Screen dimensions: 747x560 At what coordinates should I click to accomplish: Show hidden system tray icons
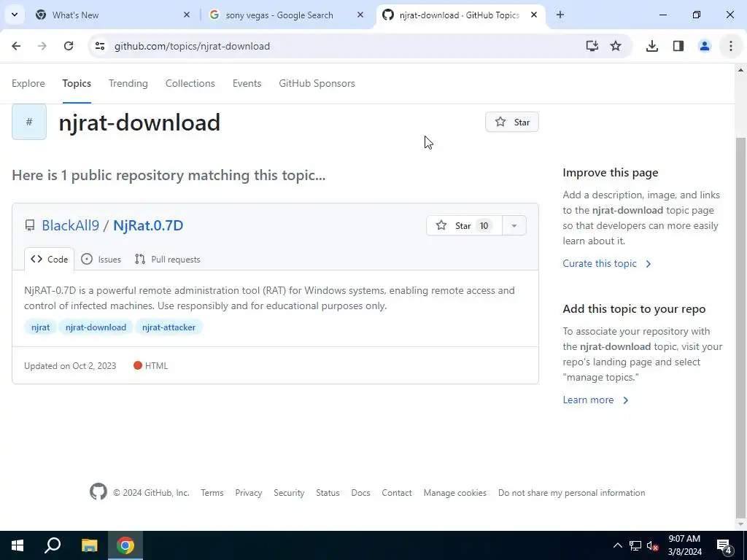[617, 545]
